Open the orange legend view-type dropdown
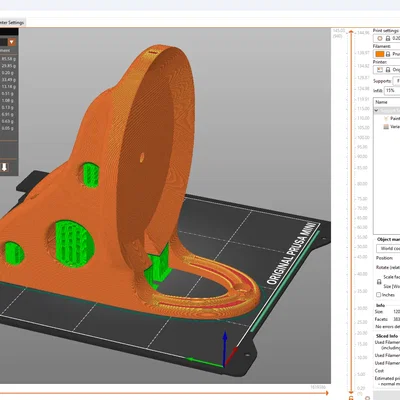The image size is (400, 400). click(x=12, y=42)
